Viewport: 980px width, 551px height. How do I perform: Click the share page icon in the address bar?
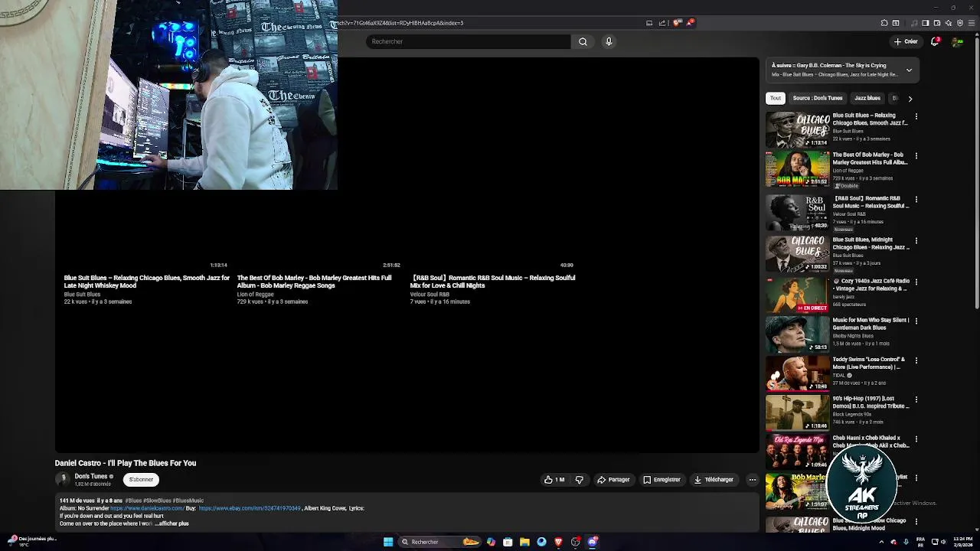coord(662,23)
